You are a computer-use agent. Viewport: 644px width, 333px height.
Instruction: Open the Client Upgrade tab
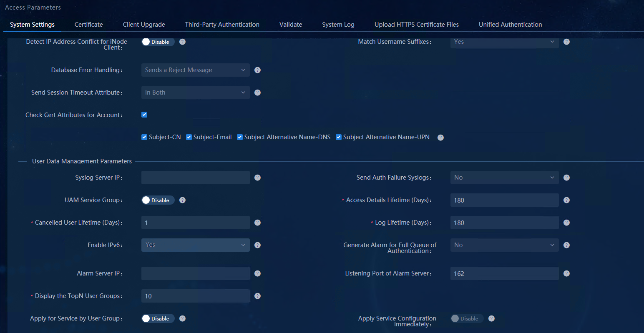[x=144, y=25]
